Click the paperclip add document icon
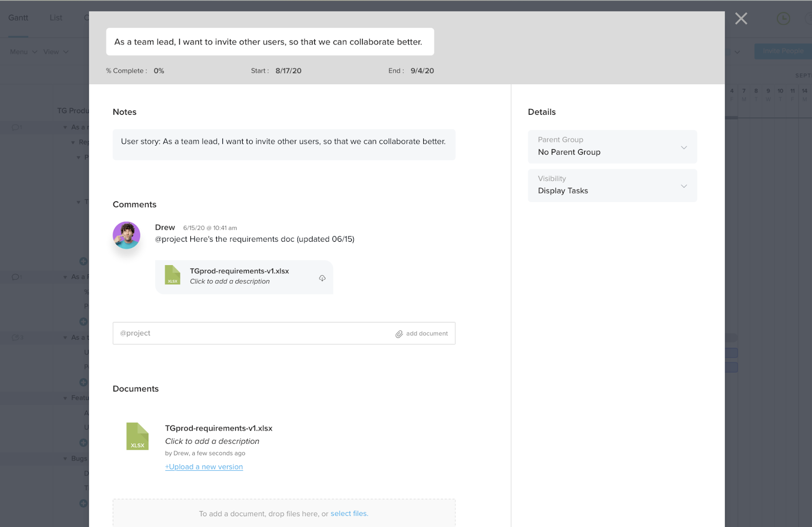This screenshot has height=527, width=812. [x=399, y=333]
